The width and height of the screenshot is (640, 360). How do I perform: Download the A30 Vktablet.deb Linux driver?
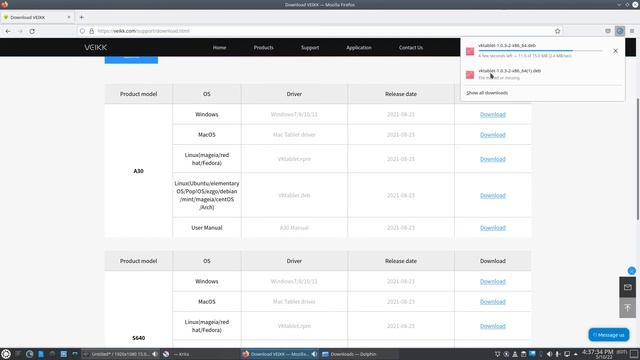pyautogui.click(x=493, y=195)
